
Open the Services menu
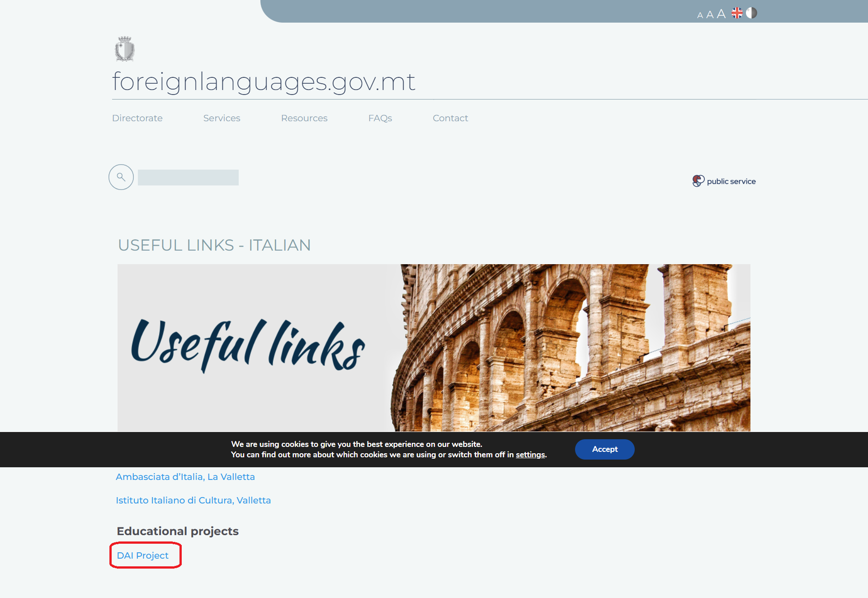point(222,118)
